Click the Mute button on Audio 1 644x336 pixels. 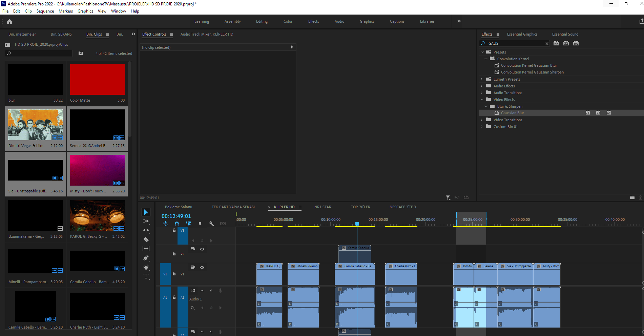[x=202, y=290]
